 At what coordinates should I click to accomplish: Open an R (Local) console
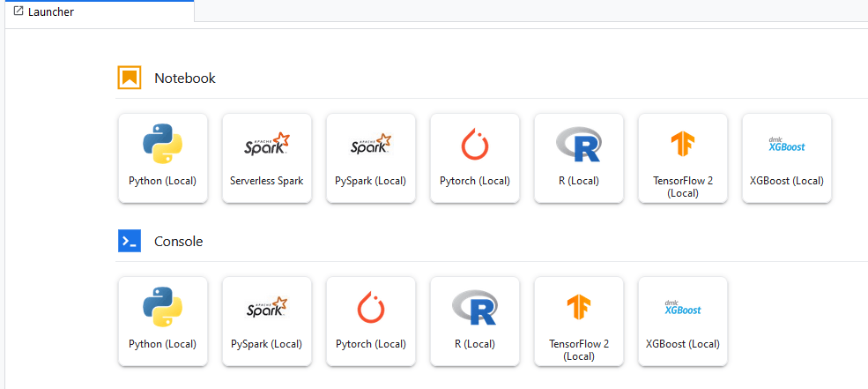pyautogui.click(x=475, y=321)
